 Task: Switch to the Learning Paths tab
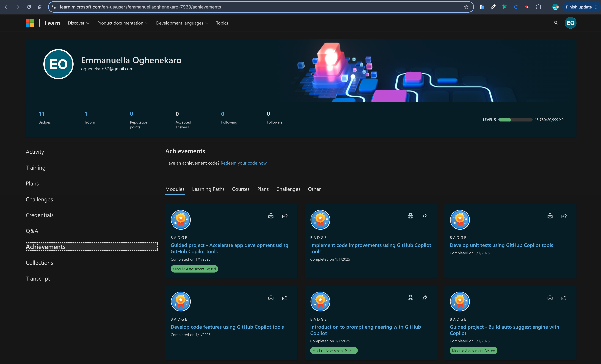pyautogui.click(x=208, y=189)
